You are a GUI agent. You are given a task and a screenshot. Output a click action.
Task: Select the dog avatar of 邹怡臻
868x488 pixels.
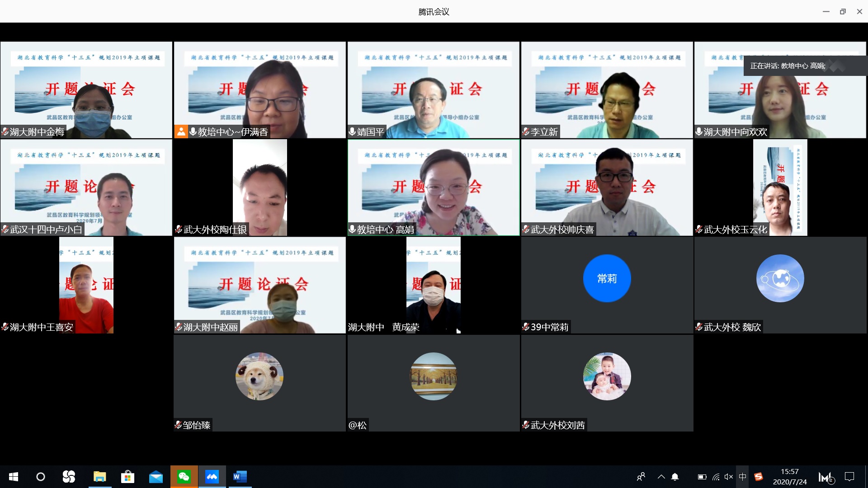pos(259,376)
